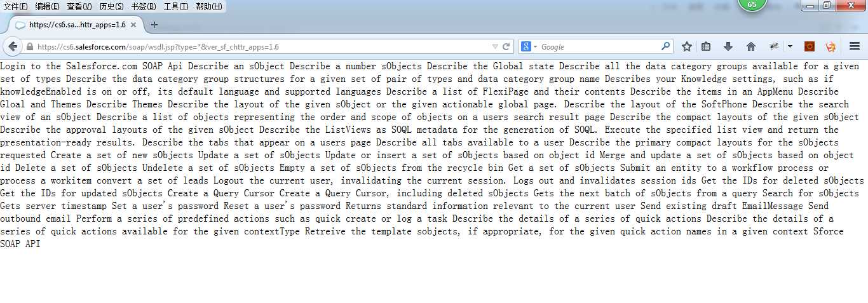
Task: Click the cloud favicon on the tab
Action: pos(20,25)
